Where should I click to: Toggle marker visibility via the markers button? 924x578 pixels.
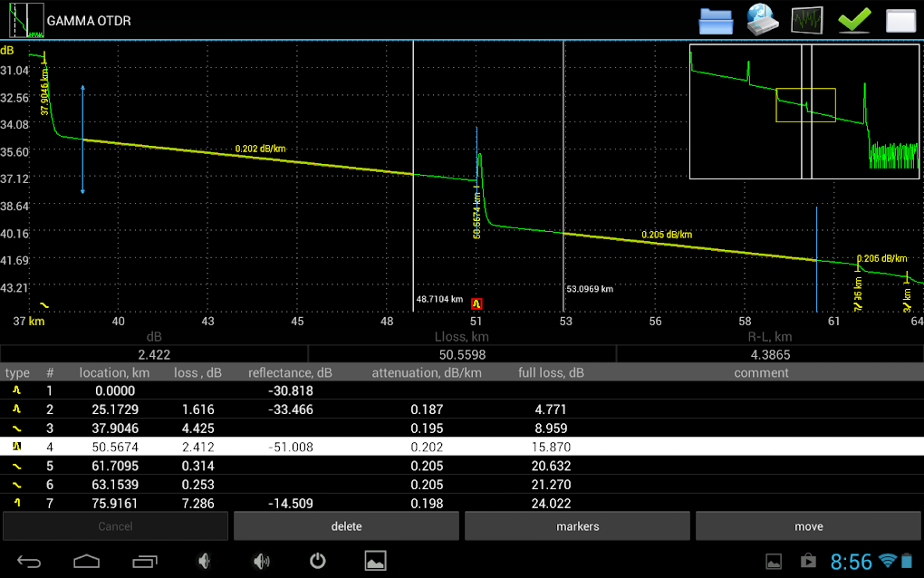(x=577, y=525)
